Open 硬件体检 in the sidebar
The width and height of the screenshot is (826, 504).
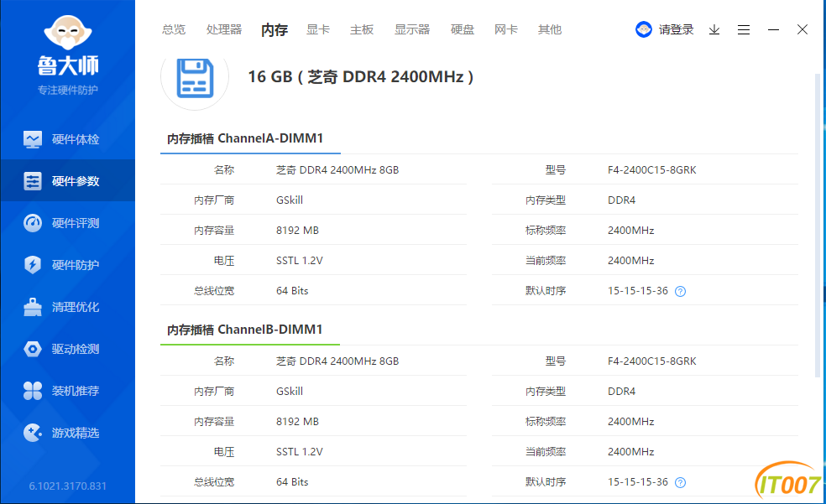click(67, 139)
